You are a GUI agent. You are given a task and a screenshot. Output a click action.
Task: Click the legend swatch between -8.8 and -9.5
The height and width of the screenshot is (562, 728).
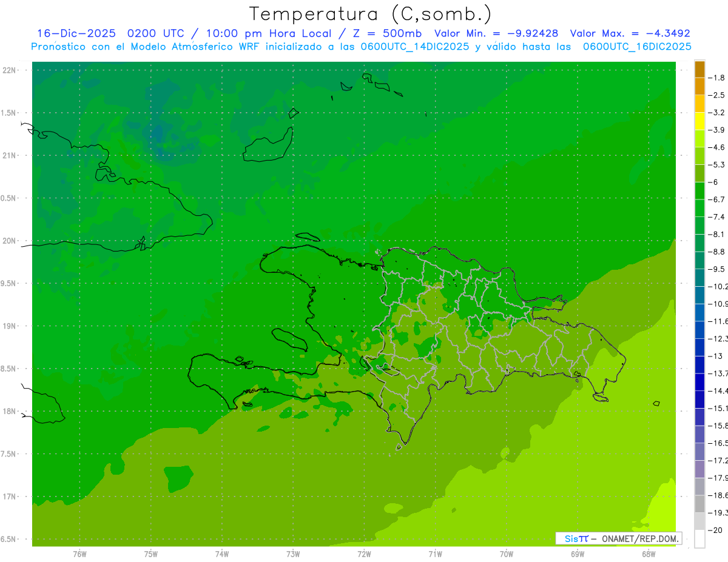(699, 260)
